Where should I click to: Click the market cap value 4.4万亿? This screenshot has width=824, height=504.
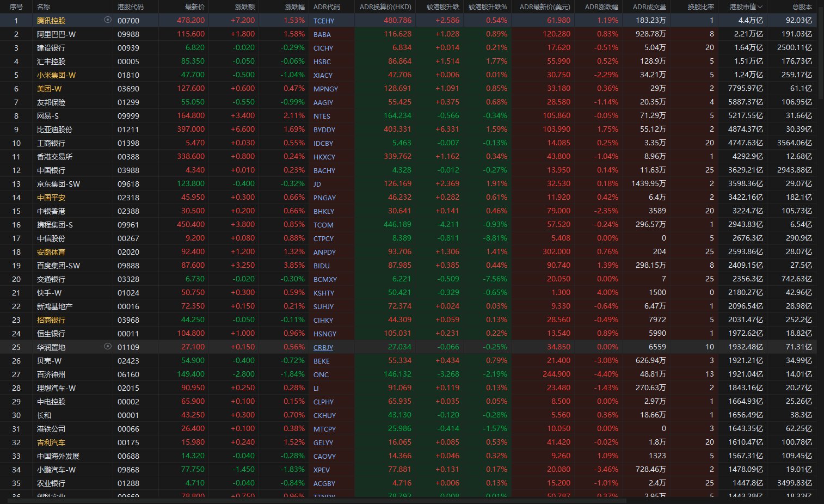click(751, 20)
